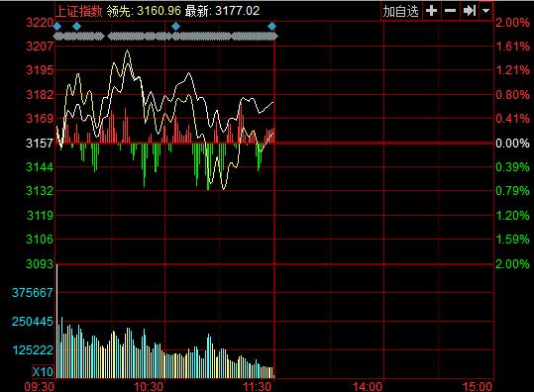Viewport: 534px width, 392px height.
Task: Click the 375667 volume axis label
Action: point(33,293)
